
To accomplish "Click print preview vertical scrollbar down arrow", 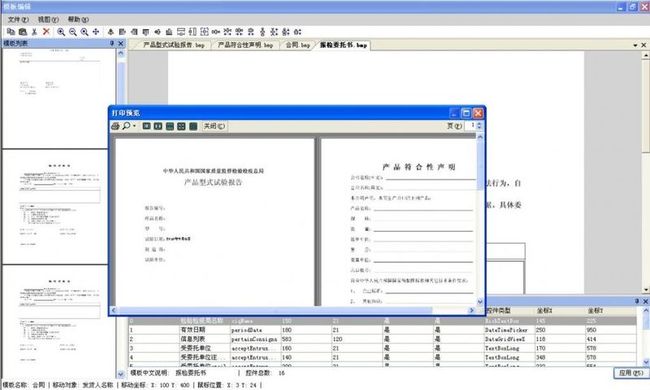I will pos(480,302).
